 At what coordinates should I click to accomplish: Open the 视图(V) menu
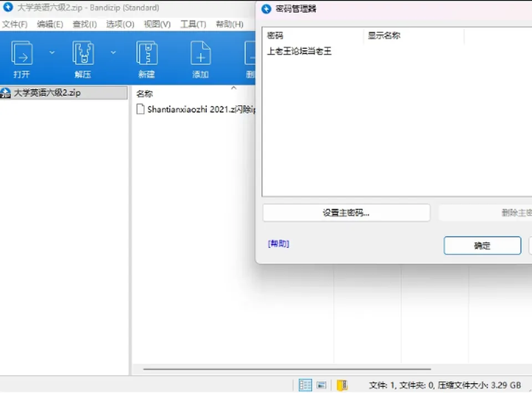157,24
